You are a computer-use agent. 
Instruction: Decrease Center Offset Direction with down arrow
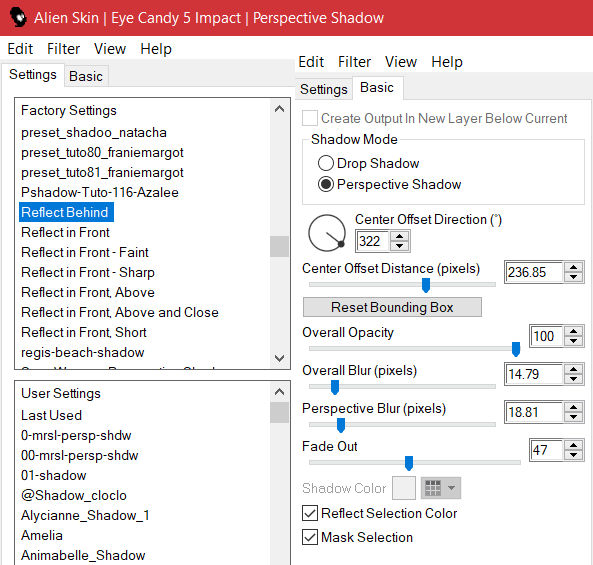pyautogui.click(x=399, y=246)
